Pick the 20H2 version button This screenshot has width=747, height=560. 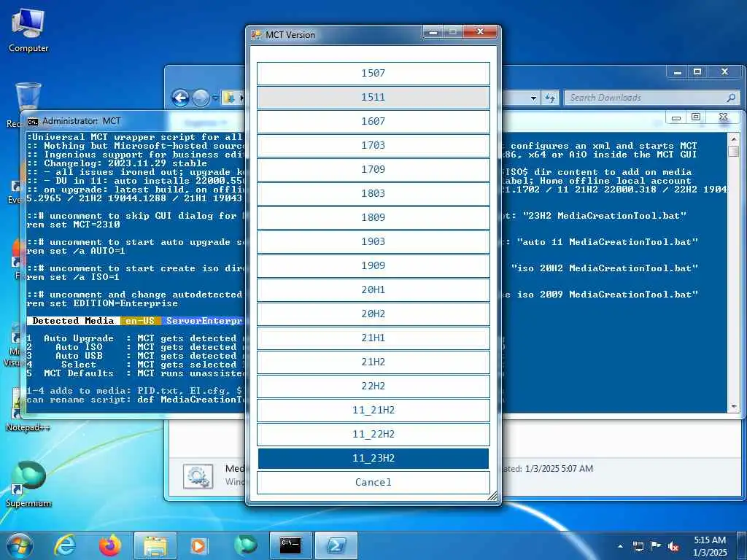[373, 314]
